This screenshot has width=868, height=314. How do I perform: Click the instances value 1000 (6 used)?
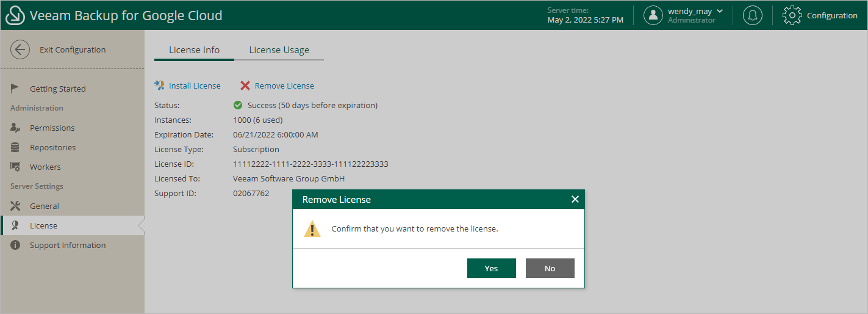257,120
